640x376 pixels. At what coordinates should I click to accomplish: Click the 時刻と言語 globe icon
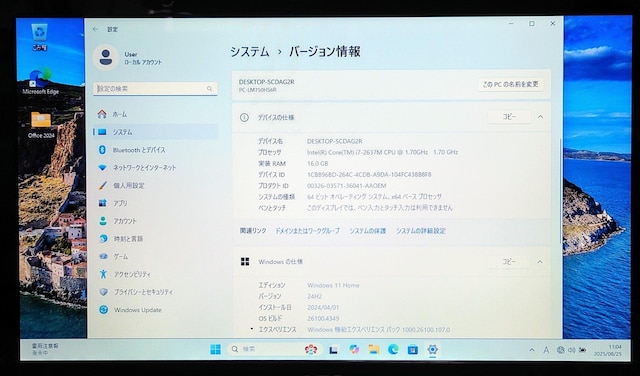(103, 238)
